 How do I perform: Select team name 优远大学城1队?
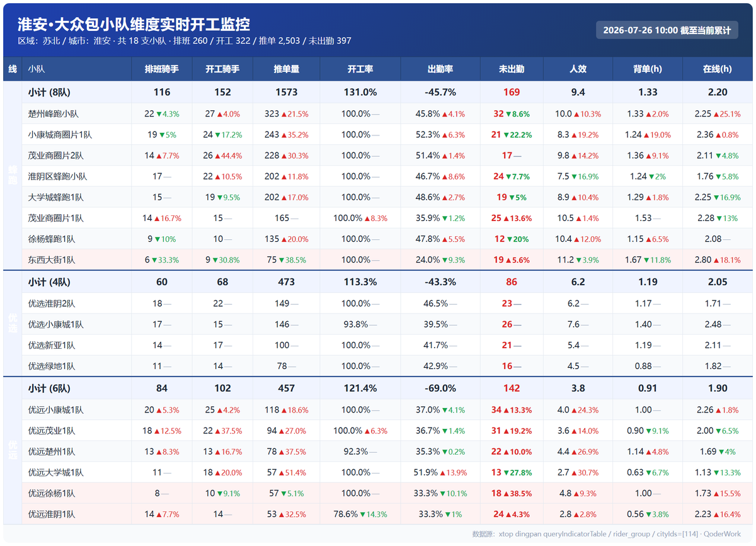(56, 472)
